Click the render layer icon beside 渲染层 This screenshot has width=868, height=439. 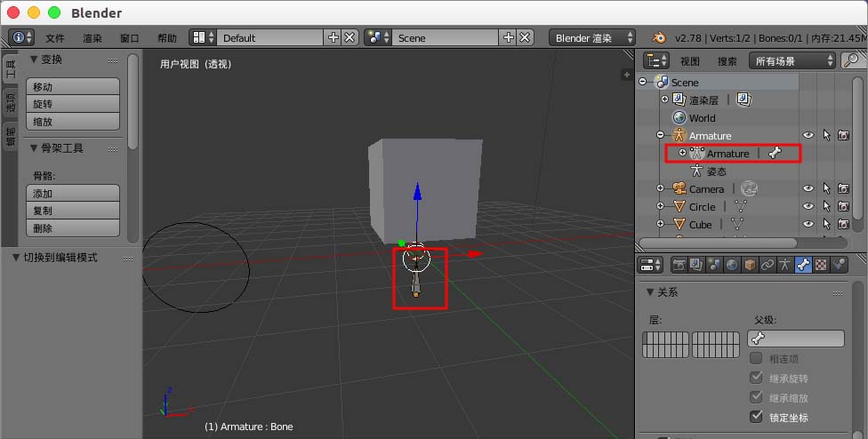click(x=744, y=100)
